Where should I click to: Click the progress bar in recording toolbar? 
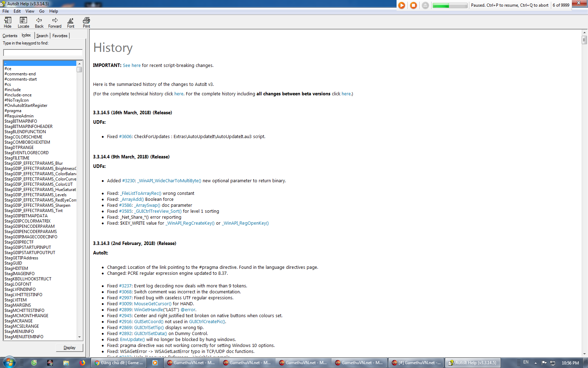[450, 5]
